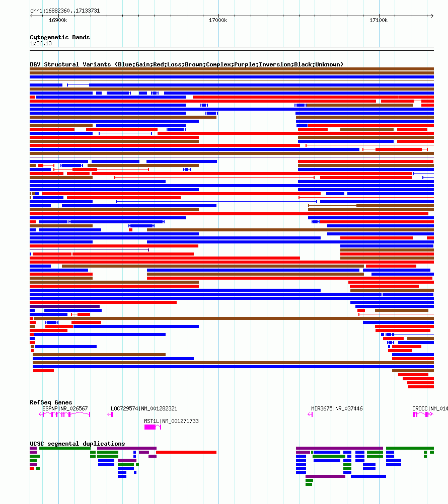Viewport: 448px width, 504px height.
Task: Click the chr1:16882360..17133731 coordinate label
Action: click(x=65, y=11)
